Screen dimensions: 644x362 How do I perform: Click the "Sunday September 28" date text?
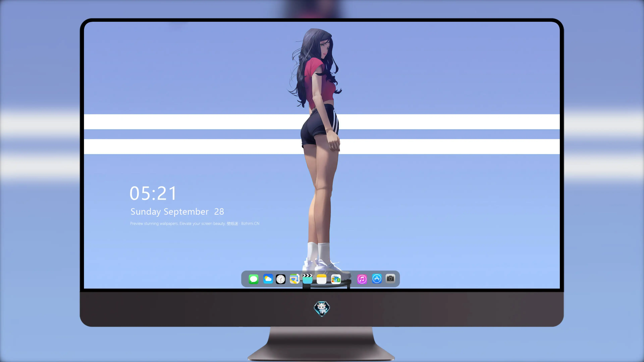[x=177, y=212]
